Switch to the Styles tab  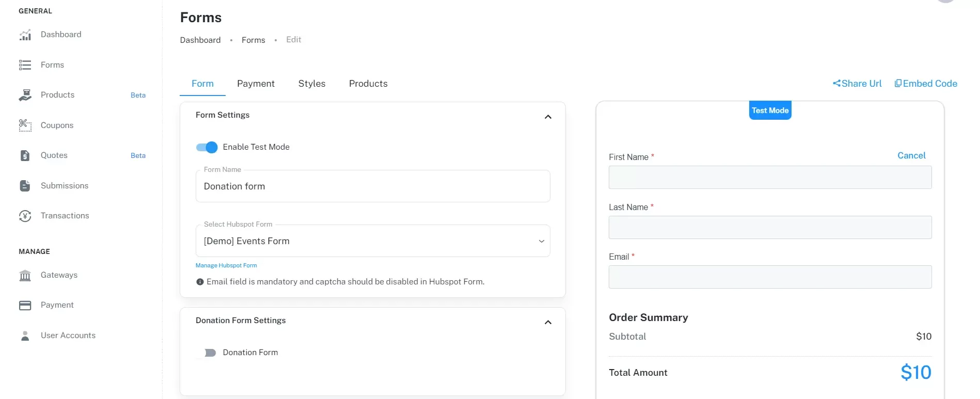312,84
